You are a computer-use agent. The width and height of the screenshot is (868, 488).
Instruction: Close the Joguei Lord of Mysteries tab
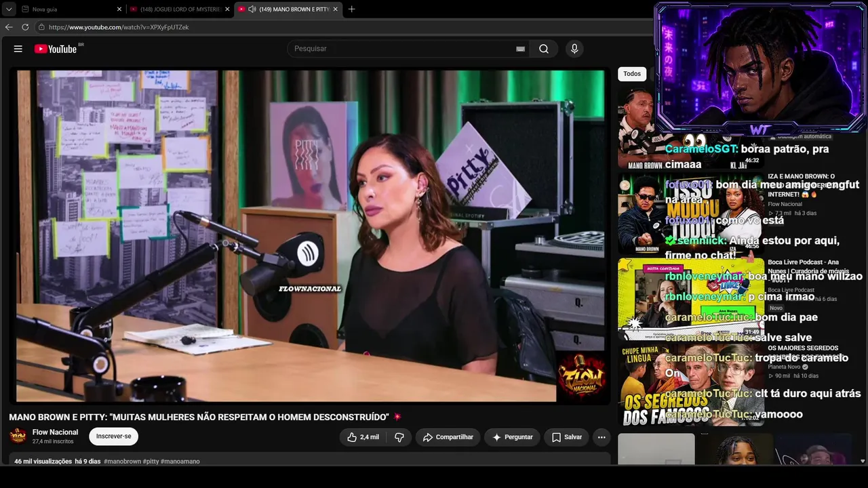227,9
